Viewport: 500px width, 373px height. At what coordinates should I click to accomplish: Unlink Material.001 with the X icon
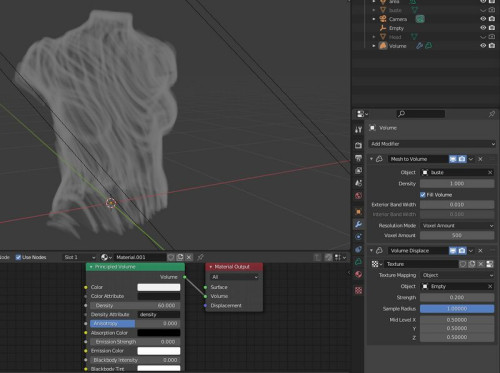point(189,257)
